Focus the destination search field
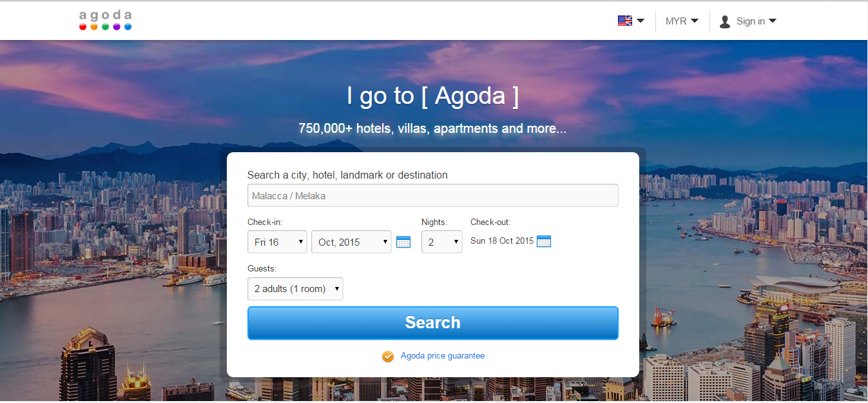868x403 pixels. 432,195
